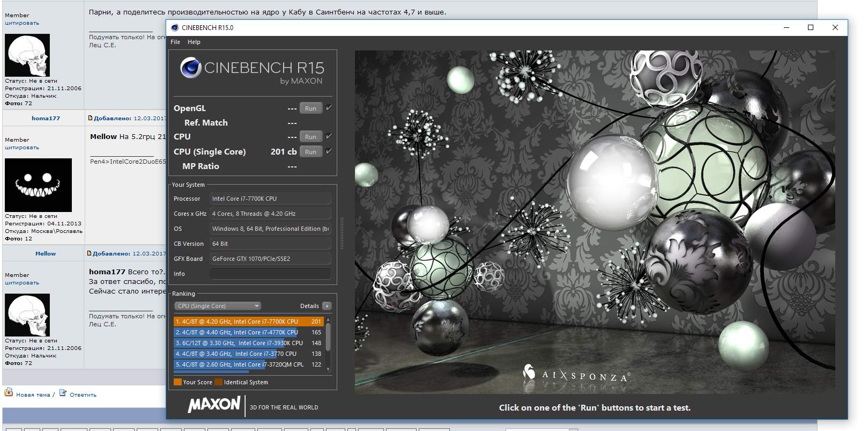
Task: Run the CPU (Single Core) test
Action: click(311, 152)
